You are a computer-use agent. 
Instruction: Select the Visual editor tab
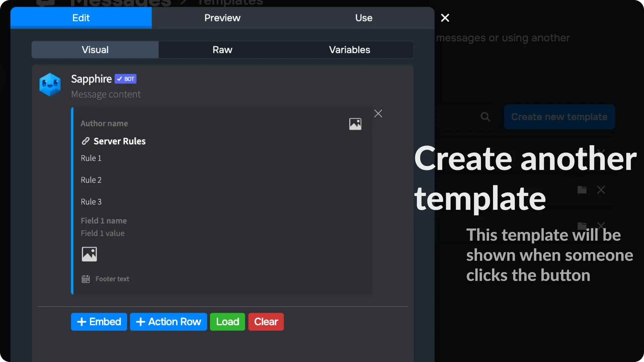coord(95,50)
